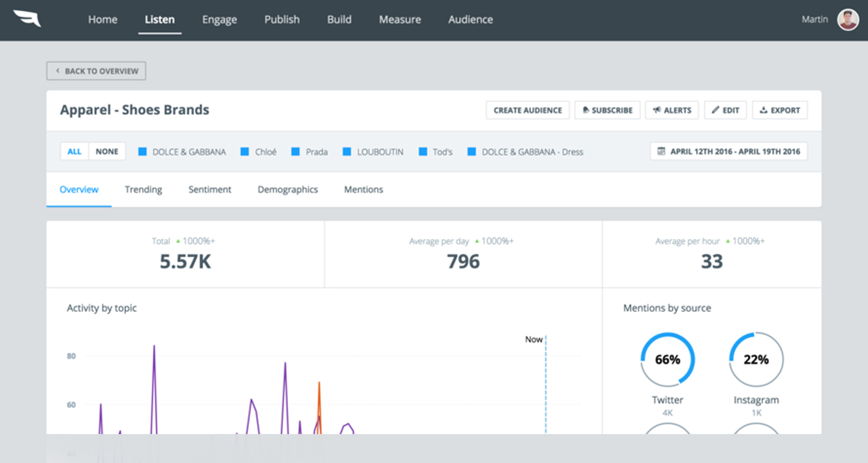The image size is (868, 463).
Task: Open the Audience menu
Action: click(x=471, y=19)
